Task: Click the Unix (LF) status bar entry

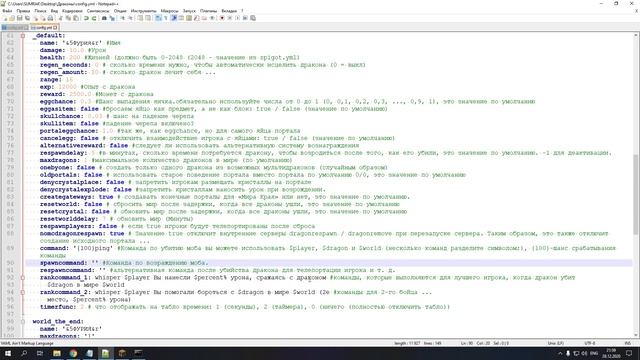Action: tap(556, 343)
